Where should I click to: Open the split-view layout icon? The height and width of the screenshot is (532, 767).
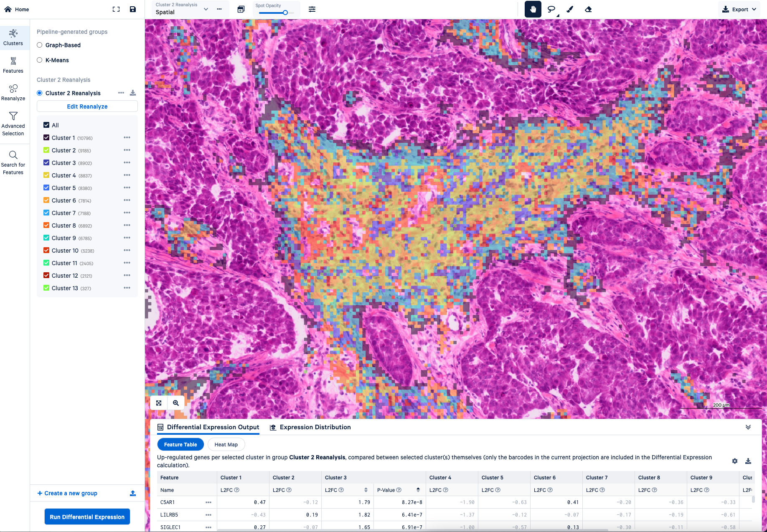[241, 9]
